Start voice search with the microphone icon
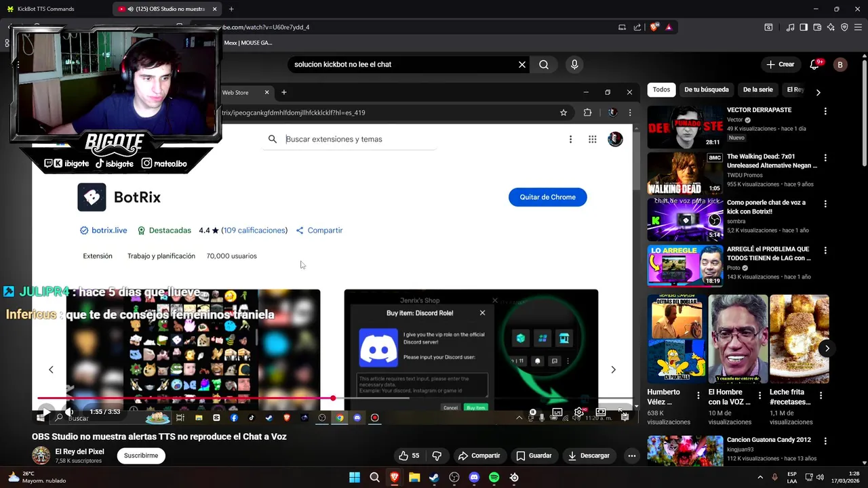868x488 pixels. pos(574,64)
